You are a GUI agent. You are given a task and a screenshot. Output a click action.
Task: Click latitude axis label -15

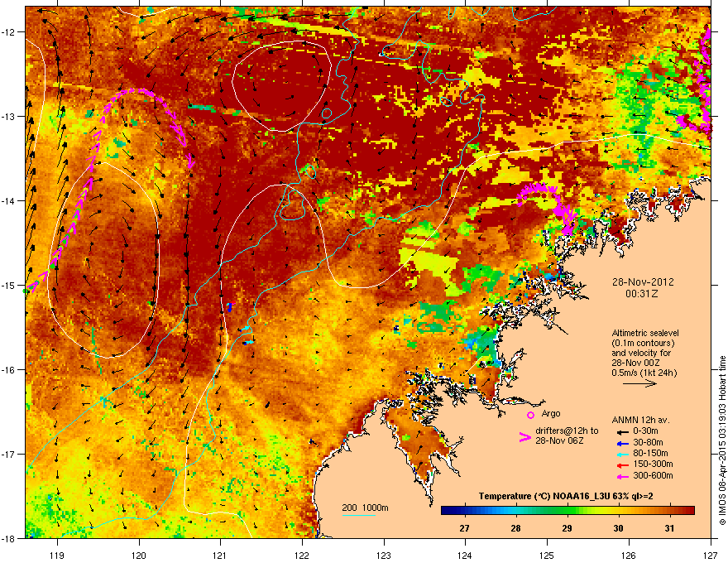(9, 286)
